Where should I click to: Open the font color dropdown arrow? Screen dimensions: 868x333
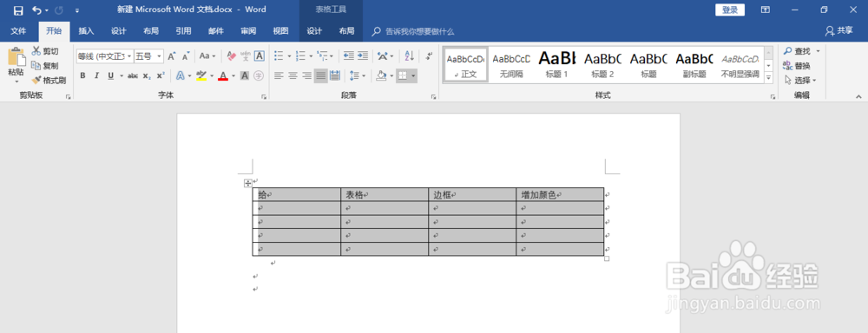(x=233, y=75)
